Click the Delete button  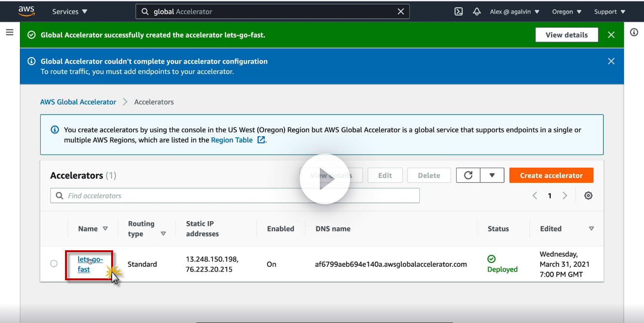pos(429,176)
